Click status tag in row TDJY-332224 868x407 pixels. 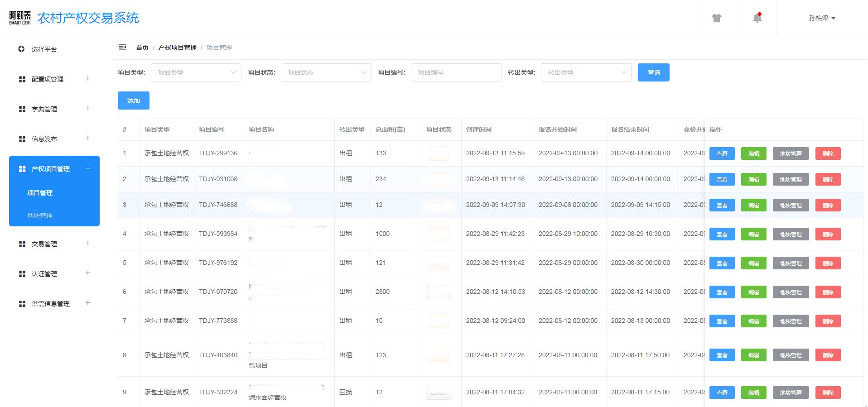(439, 393)
